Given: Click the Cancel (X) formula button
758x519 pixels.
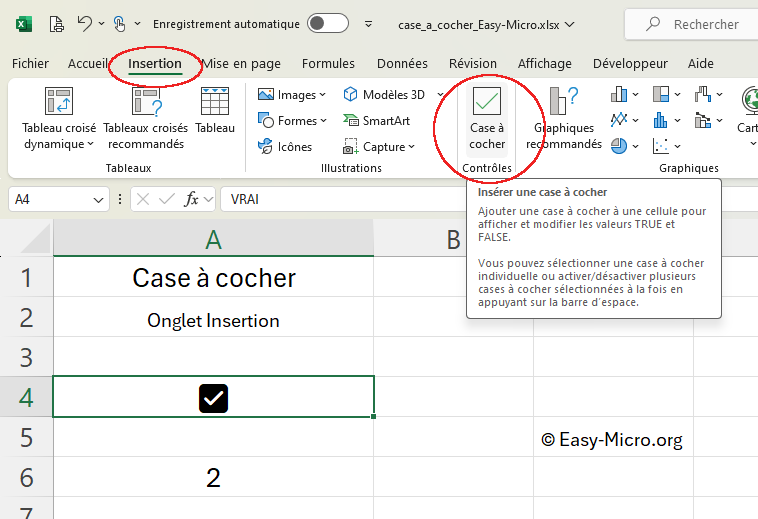Looking at the screenshot, I should (x=143, y=199).
